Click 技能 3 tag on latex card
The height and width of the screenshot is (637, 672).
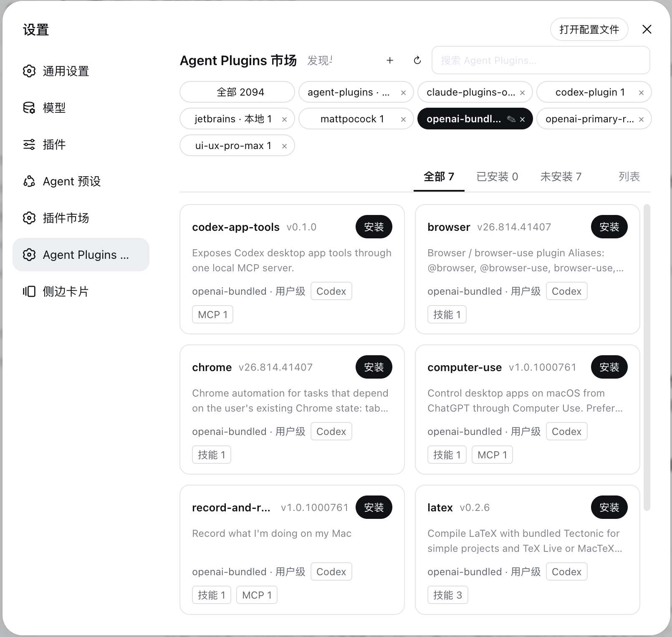pos(448,595)
